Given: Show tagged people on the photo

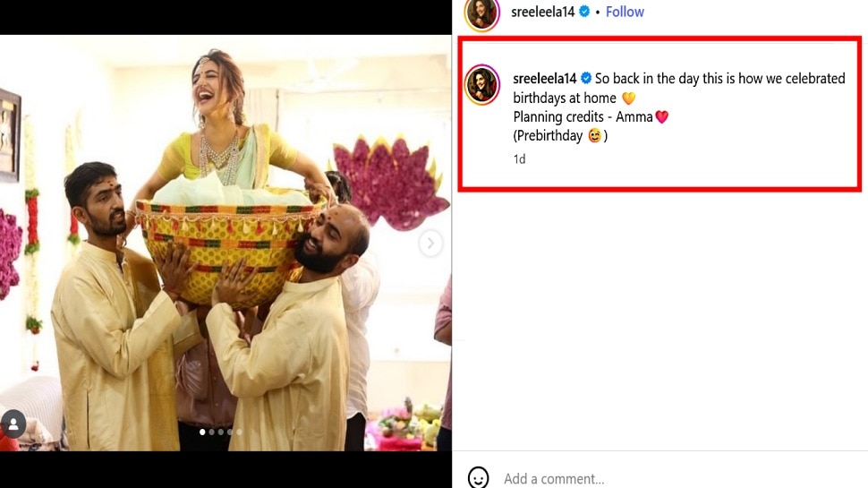Looking at the screenshot, I should click(13, 423).
